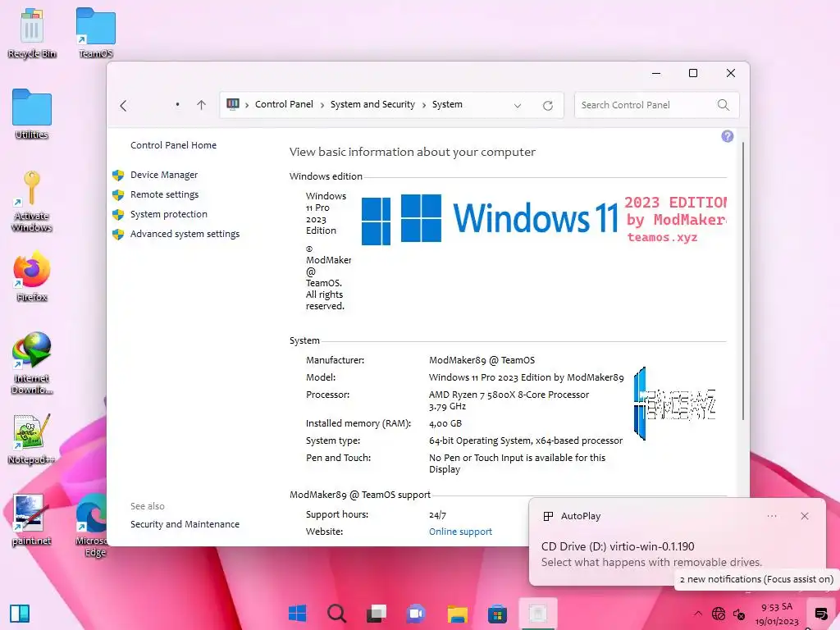Click ModMaker89 @ TeamOS manufacturer value
The height and width of the screenshot is (630, 840).
click(482, 360)
